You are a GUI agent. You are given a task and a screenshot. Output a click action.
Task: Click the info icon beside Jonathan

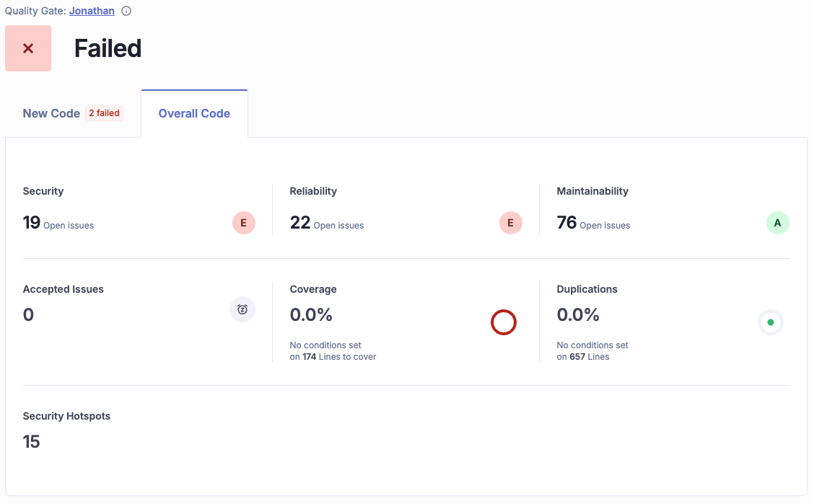pyautogui.click(x=126, y=12)
